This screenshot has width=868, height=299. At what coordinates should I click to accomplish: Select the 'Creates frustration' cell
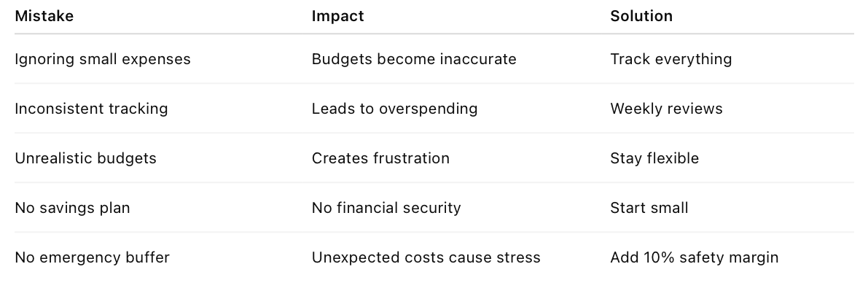pyautogui.click(x=380, y=158)
